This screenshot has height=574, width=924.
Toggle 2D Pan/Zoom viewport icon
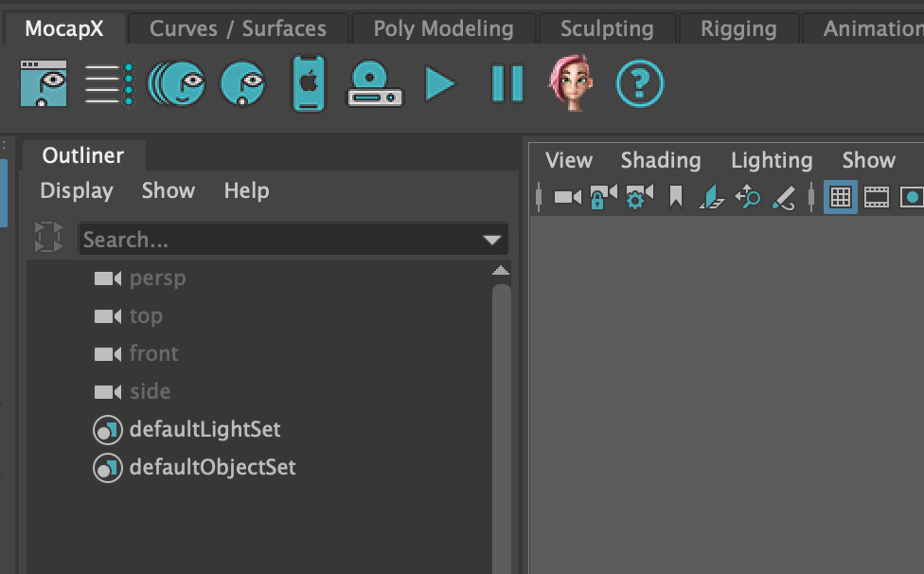[x=747, y=197]
